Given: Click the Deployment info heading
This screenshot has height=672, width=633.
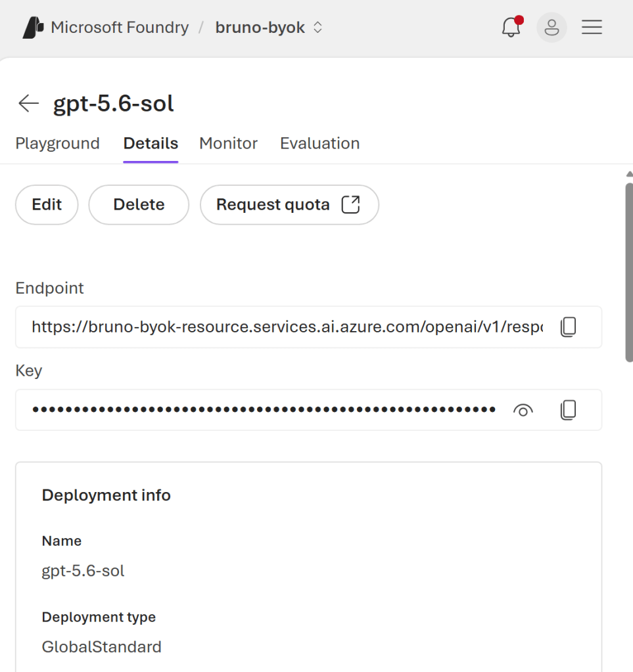Looking at the screenshot, I should [x=106, y=495].
